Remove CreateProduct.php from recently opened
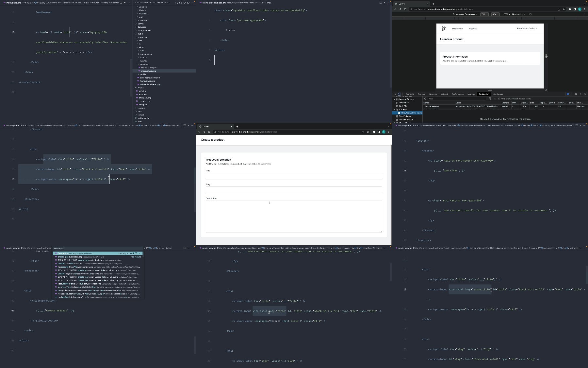 point(139,253)
